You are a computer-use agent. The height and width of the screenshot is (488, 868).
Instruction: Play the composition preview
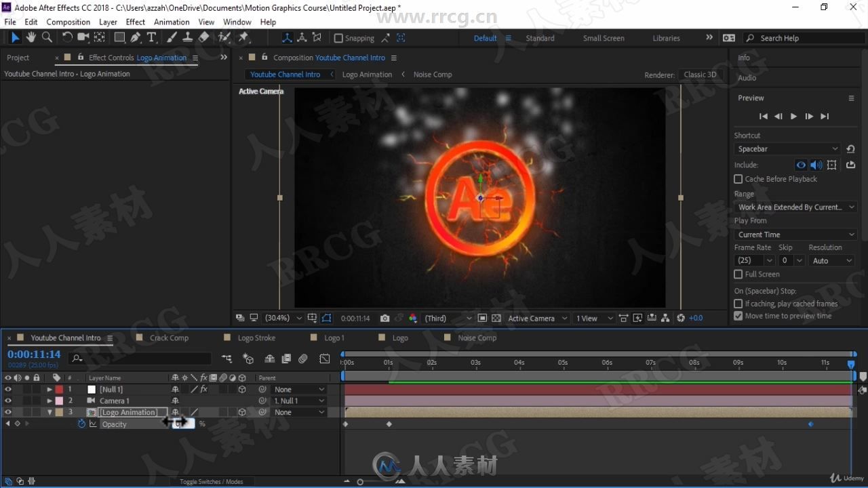[x=793, y=117]
